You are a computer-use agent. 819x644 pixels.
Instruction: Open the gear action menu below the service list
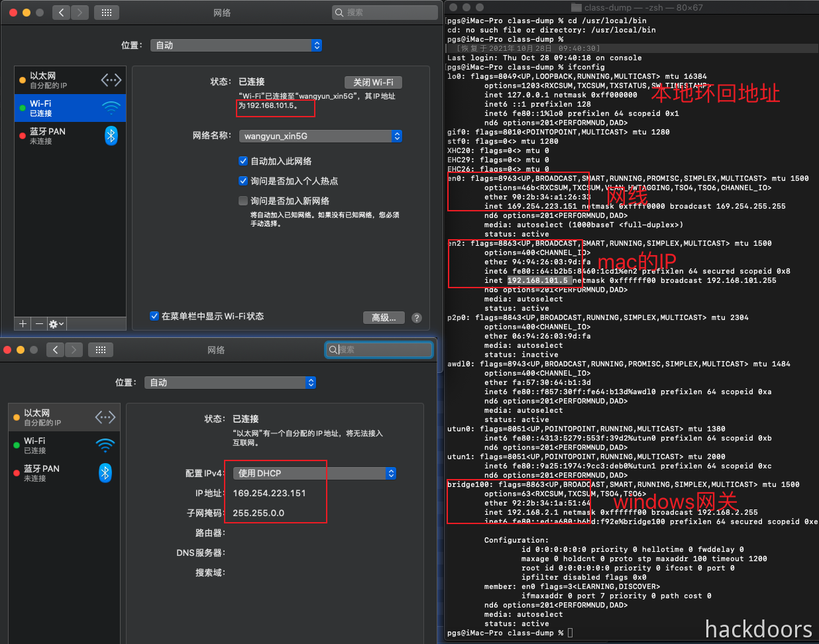[x=56, y=323]
